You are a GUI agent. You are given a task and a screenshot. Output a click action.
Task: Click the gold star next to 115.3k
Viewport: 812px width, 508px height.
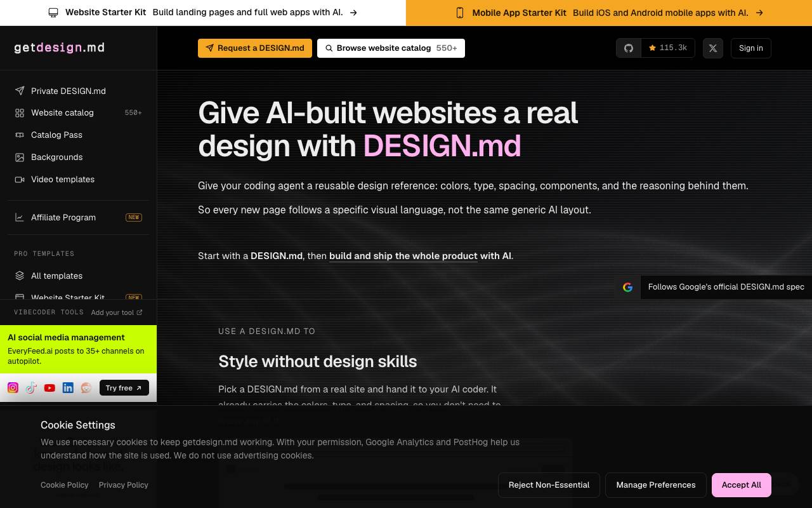(652, 48)
